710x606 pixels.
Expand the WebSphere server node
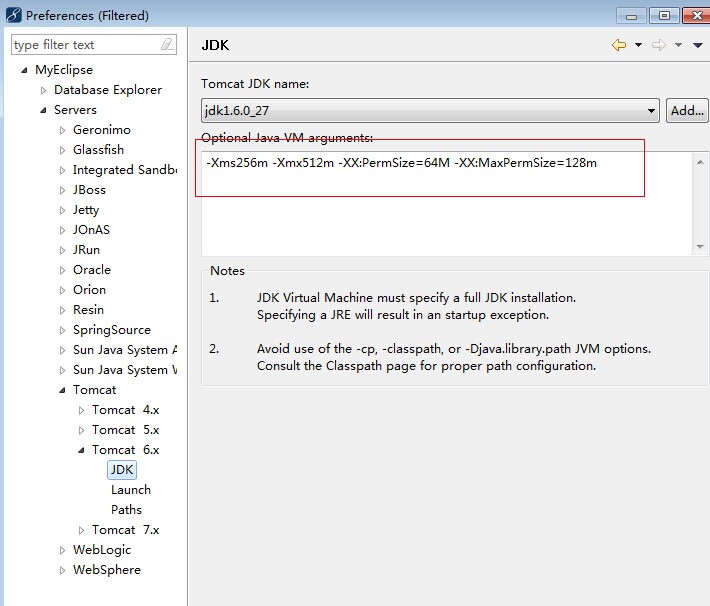(62, 570)
